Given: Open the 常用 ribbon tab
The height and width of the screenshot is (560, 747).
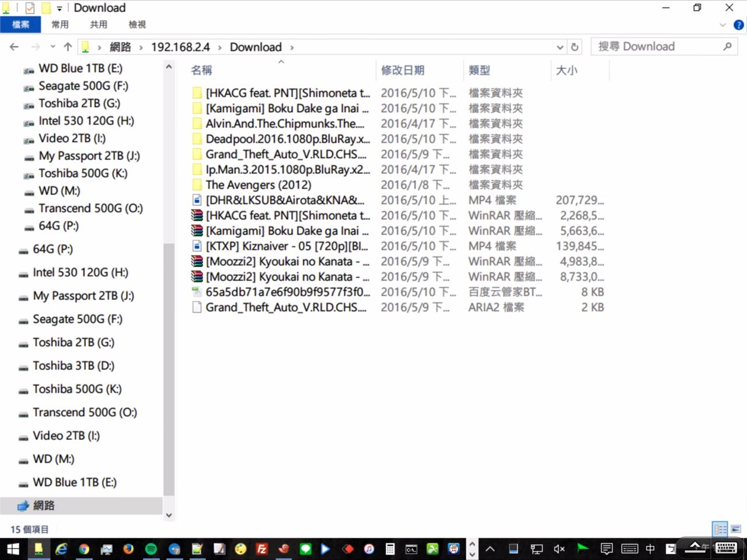Looking at the screenshot, I should tap(60, 24).
